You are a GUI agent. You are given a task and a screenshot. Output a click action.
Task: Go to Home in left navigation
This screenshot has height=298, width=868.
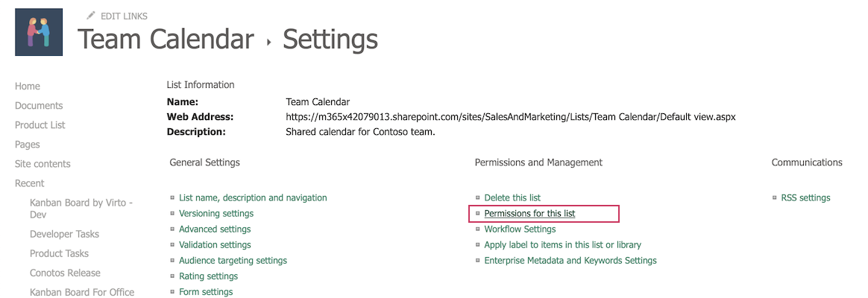click(x=28, y=86)
